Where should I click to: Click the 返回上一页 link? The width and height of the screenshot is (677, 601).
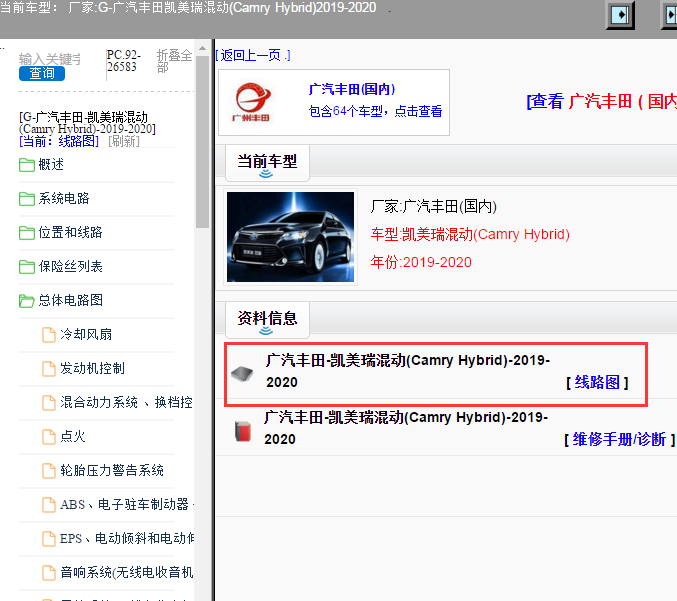click(x=253, y=55)
